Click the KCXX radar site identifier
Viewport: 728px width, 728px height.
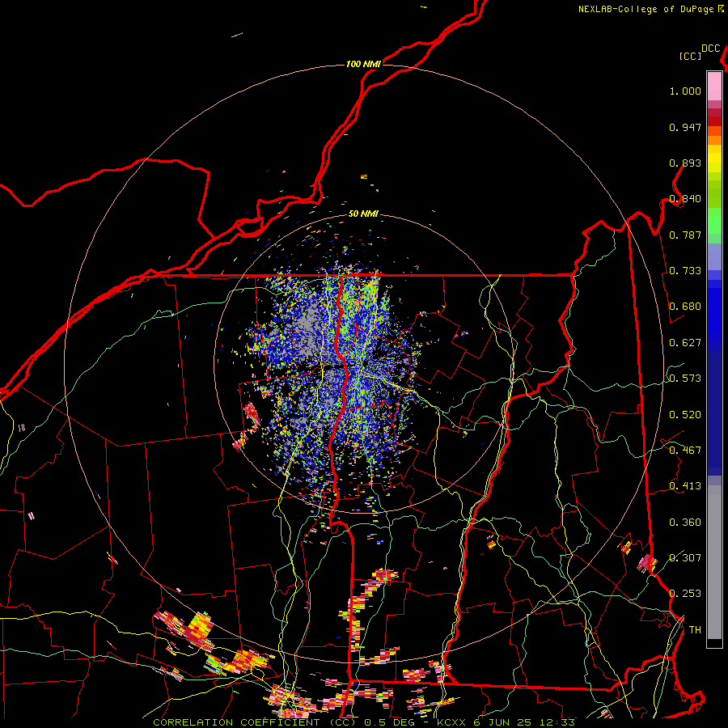coord(451,722)
